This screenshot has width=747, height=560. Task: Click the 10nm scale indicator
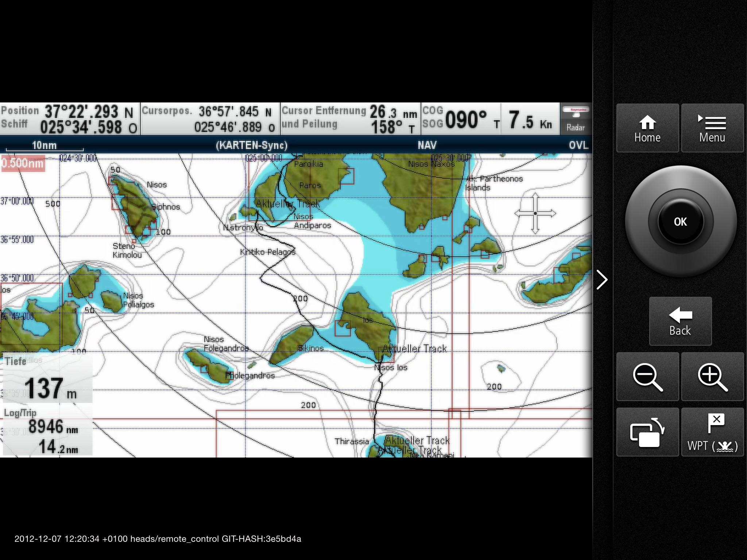tap(44, 146)
